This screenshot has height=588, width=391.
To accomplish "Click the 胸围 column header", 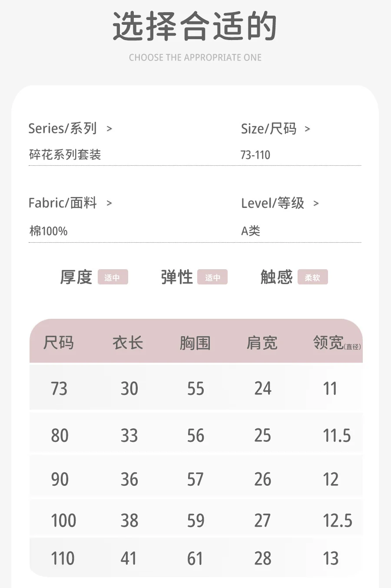I will (195, 343).
